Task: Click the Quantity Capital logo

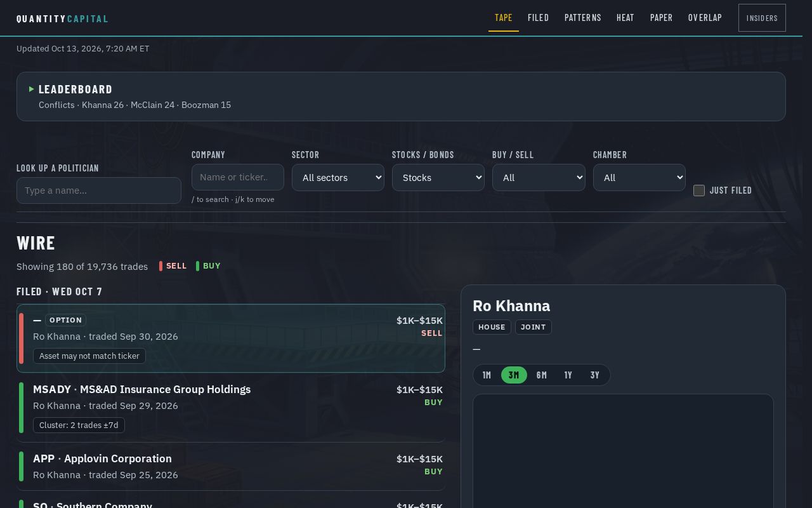Action: 63,18
